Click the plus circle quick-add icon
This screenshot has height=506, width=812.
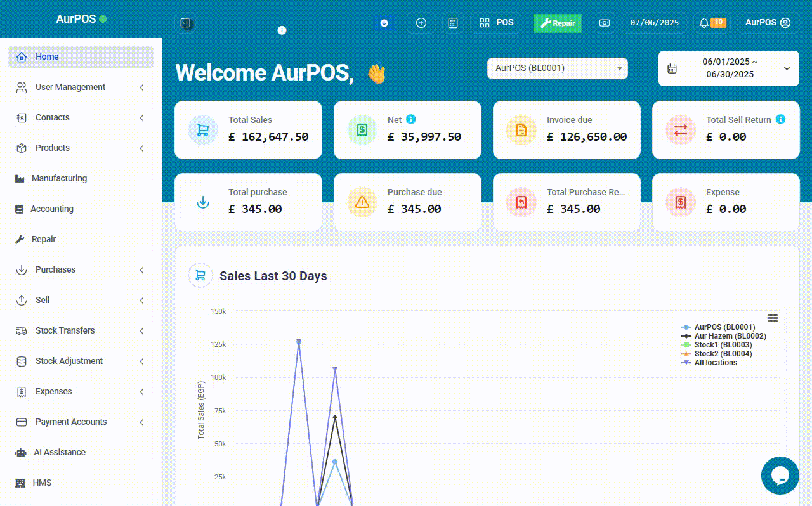[421, 23]
